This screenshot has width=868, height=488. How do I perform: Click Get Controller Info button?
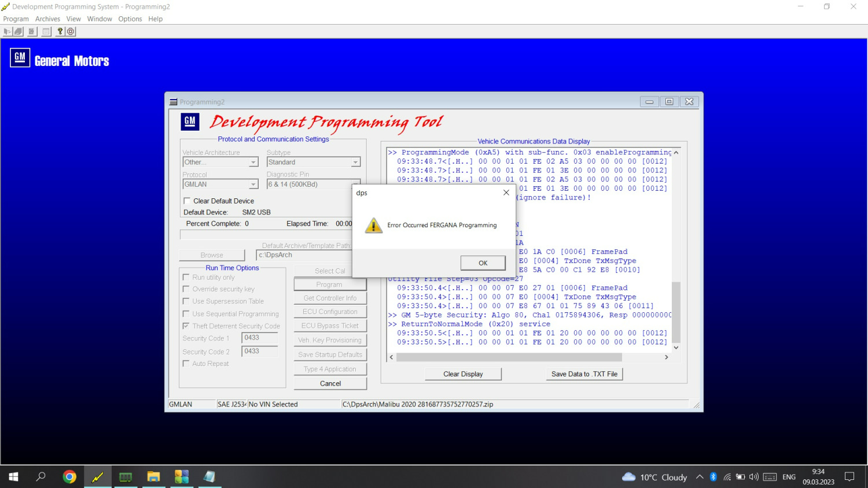(x=330, y=298)
